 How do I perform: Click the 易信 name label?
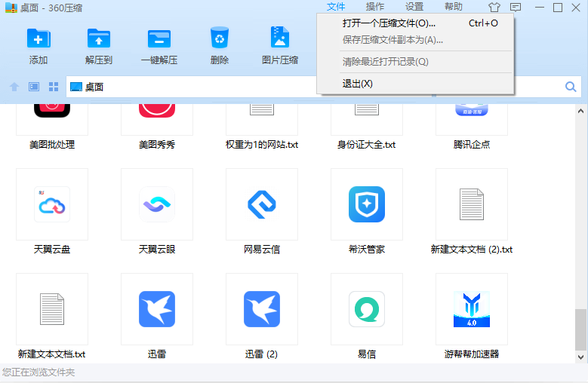pos(367,354)
